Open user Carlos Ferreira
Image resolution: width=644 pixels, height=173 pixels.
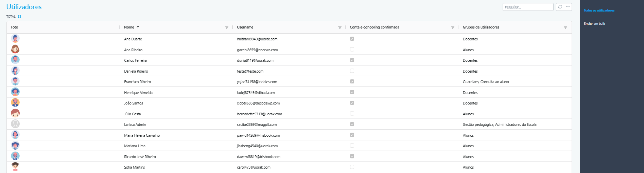(x=135, y=60)
